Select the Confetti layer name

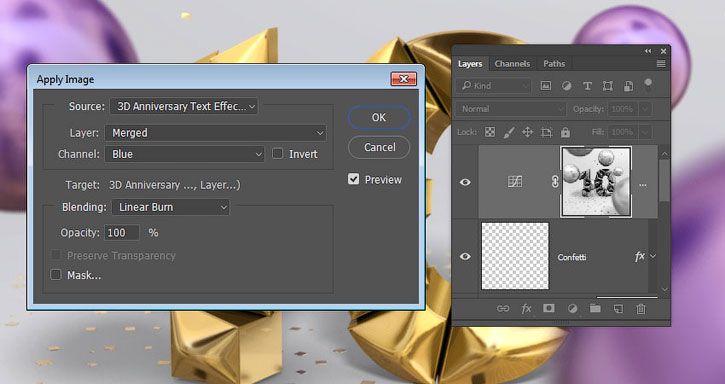click(571, 257)
